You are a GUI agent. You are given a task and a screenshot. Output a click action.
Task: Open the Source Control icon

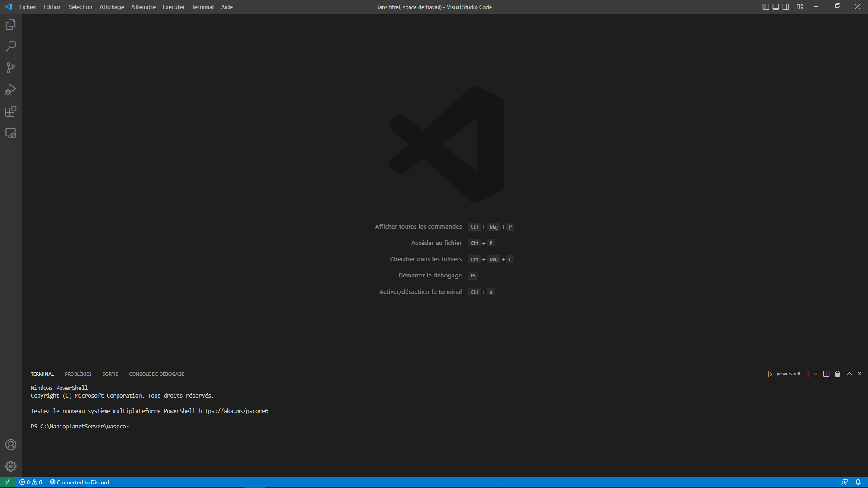coord(10,68)
